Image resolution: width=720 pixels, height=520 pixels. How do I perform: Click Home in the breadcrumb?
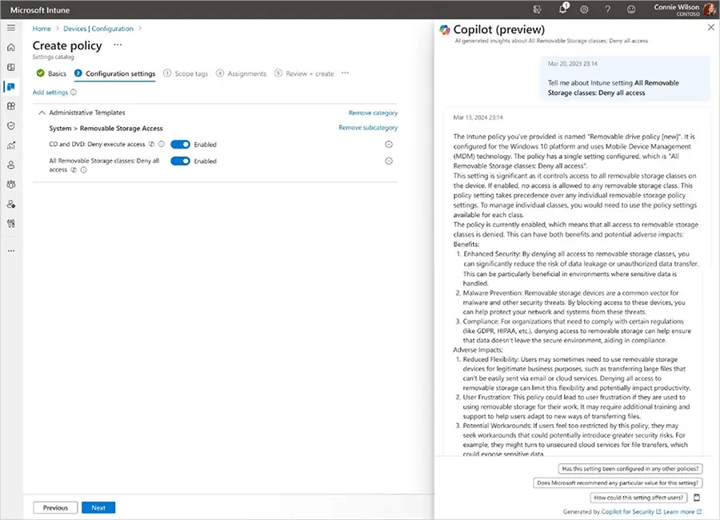(41, 28)
